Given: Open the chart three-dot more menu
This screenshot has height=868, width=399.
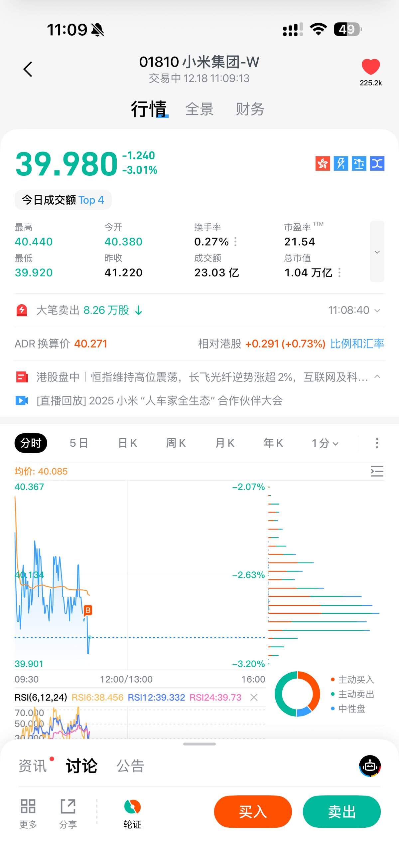Looking at the screenshot, I should click(377, 443).
